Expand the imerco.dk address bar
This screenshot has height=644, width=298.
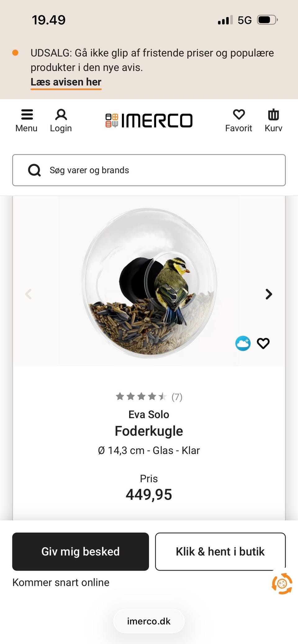pos(149,621)
